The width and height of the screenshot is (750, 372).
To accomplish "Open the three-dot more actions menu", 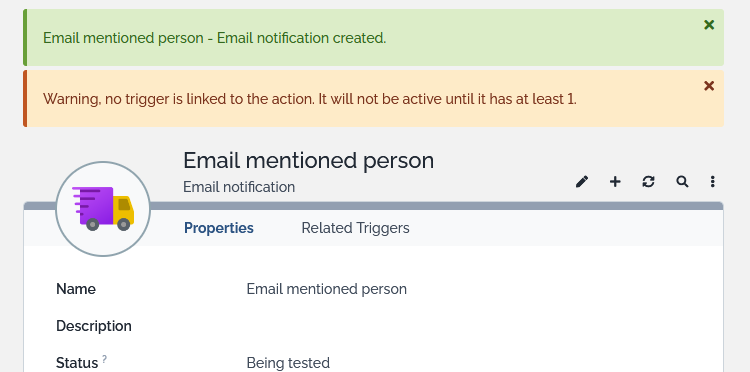I will pyautogui.click(x=713, y=182).
